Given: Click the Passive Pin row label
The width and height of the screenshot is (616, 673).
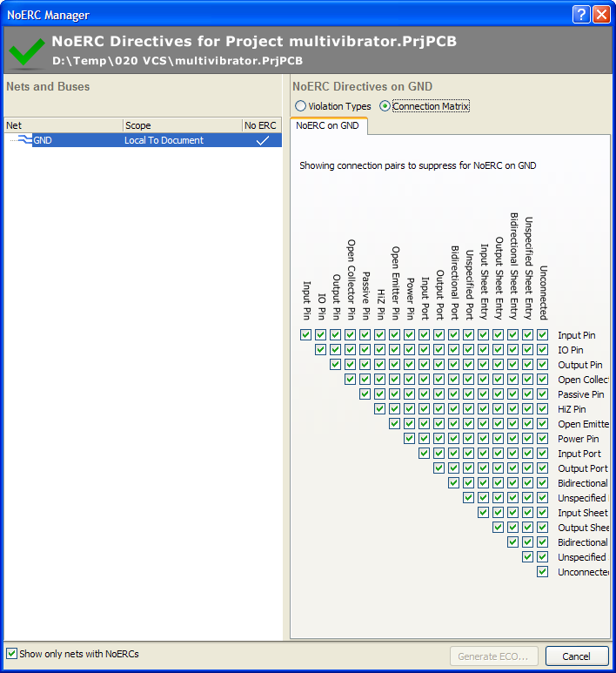Looking at the screenshot, I should (581, 394).
